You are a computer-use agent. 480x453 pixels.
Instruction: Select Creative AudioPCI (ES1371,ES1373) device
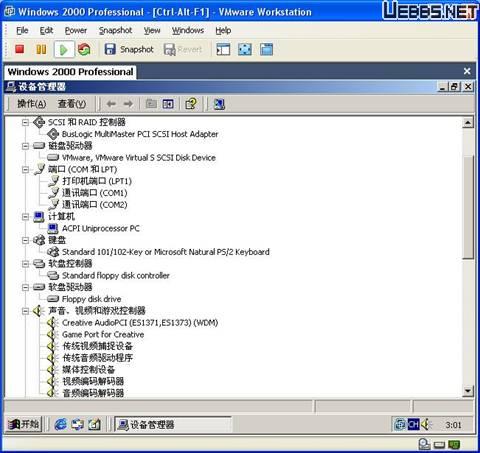pyautogui.click(x=140, y=323)
